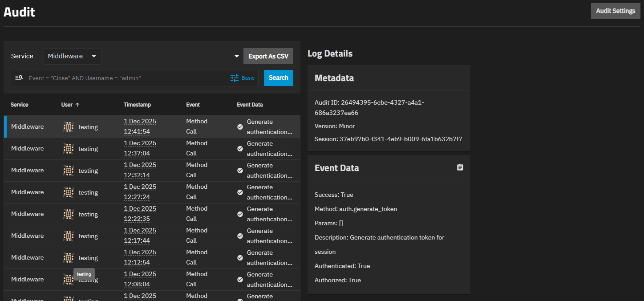Screen dimensions: 644x301
Task: Sort by Event Data column header
Action: pyautogui.click(x=250, y=105)
